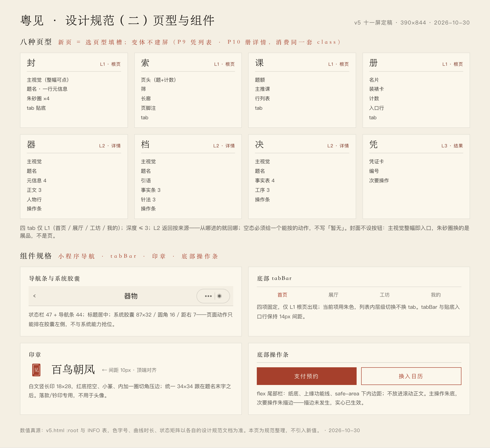Viewport: 490px width, 448px height.
Task: Click the 八种页型 section heading
Action: coord(36,42)
